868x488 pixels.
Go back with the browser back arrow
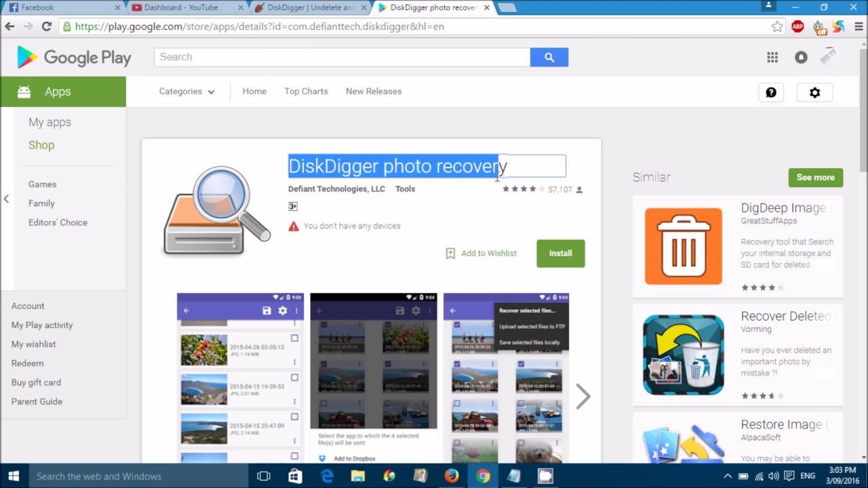tap(9, 26)
